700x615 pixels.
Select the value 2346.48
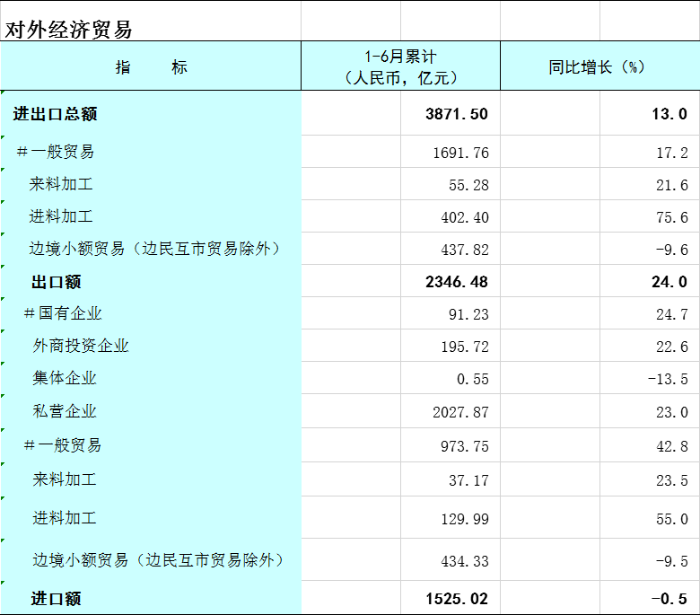[x=456, y=282]
